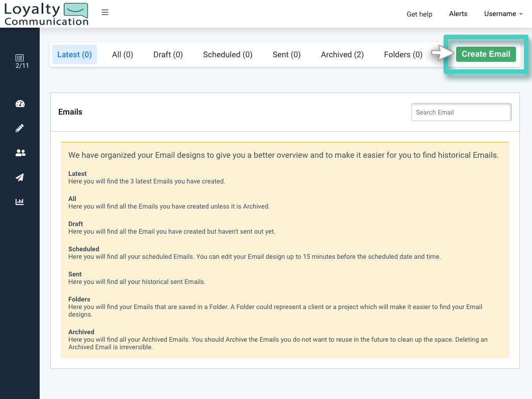Select the All (0) tab
532x399 pixels.
coord(122,54)
